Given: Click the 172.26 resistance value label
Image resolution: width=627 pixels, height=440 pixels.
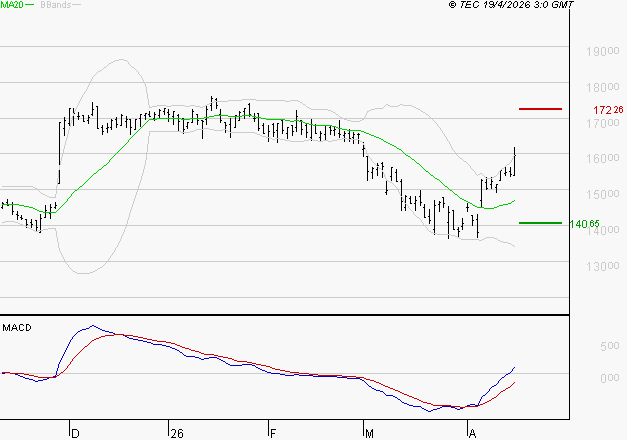Looking at the screenshot, I should 608,109.
